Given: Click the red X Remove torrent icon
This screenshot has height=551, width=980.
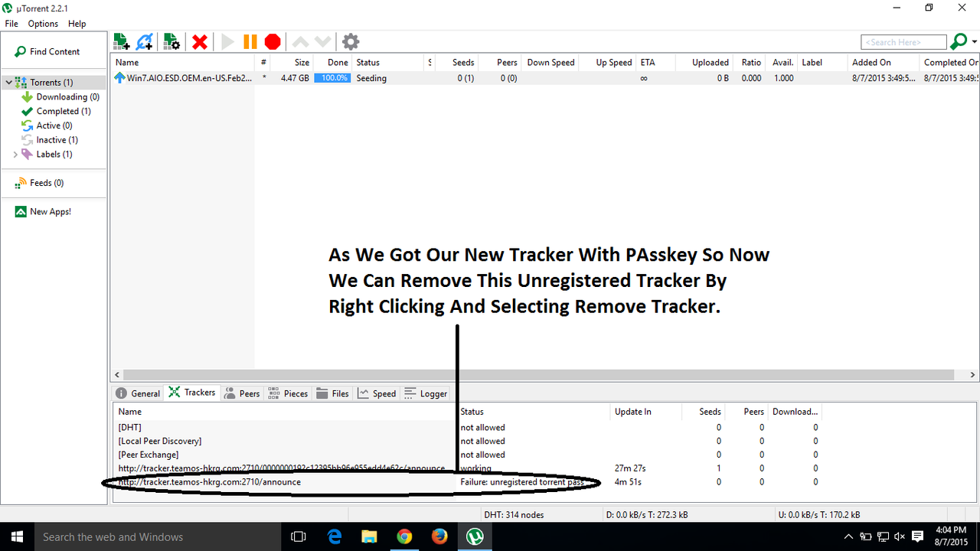Looking at the screenshot, I should (x=200, y=42).
